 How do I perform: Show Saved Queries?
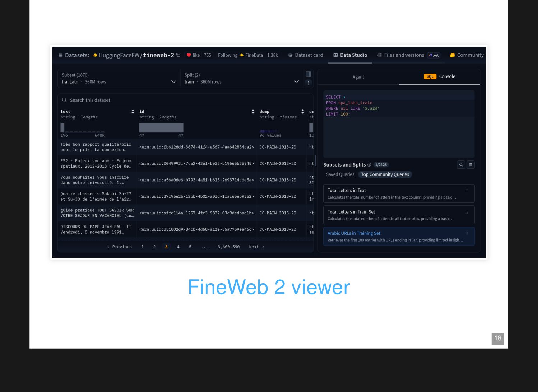340,174
